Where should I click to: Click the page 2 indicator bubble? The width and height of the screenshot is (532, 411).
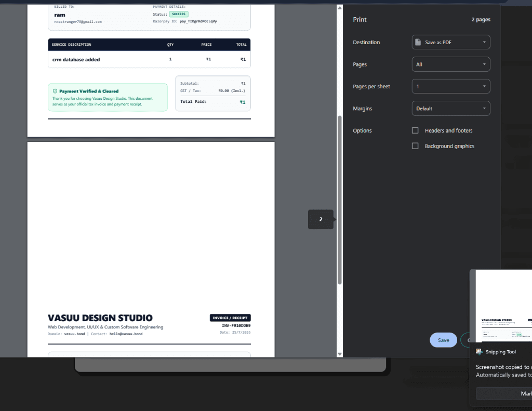coord(321,219)
